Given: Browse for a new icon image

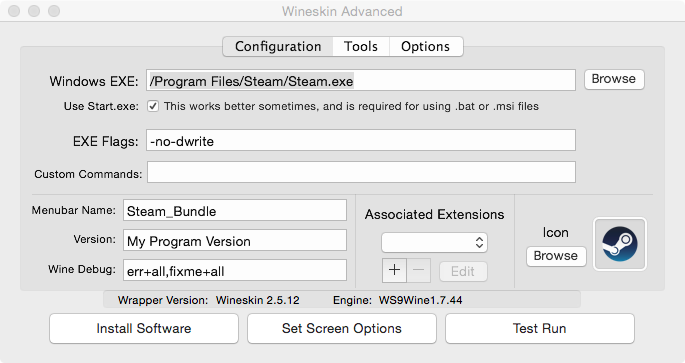Looking at the screenshot, I should [x=556, y=256].
